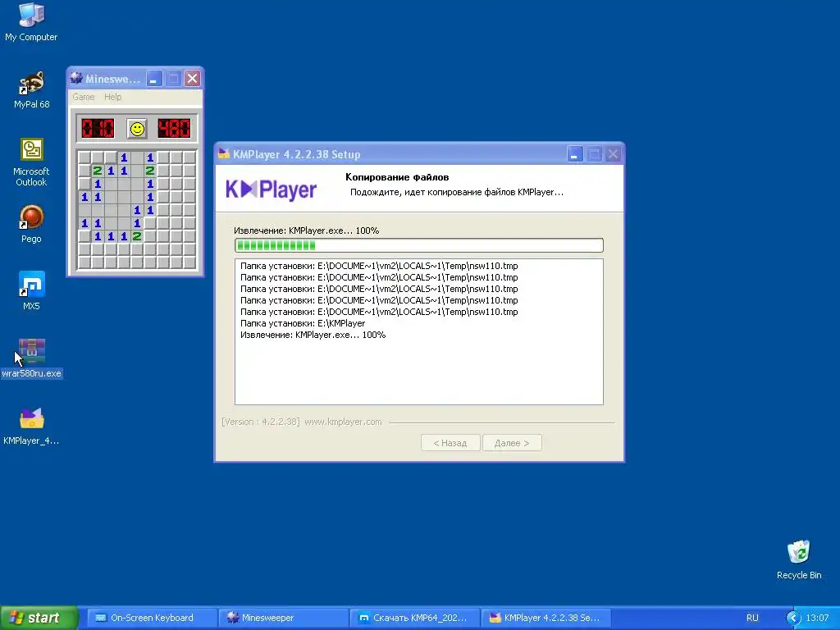This screenshot has width=840, height=630.
Task: Click the www.kmplayer.com text in setup
Action: coord(344,422)
